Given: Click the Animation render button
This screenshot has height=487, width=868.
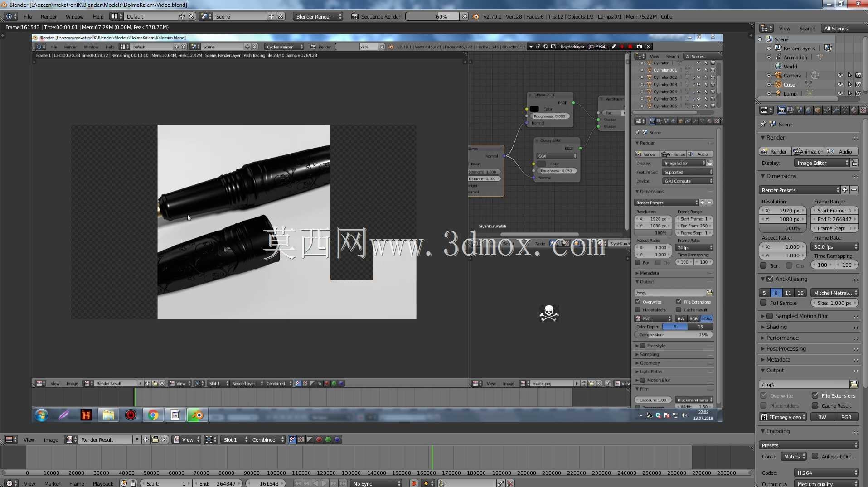Looking at the screenshot, I should point(808,152).
